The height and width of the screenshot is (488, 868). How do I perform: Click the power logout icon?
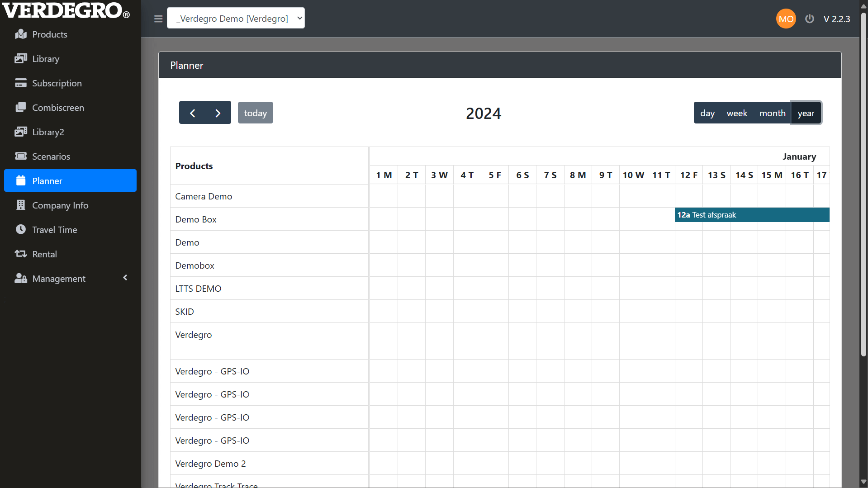point(810,19)
